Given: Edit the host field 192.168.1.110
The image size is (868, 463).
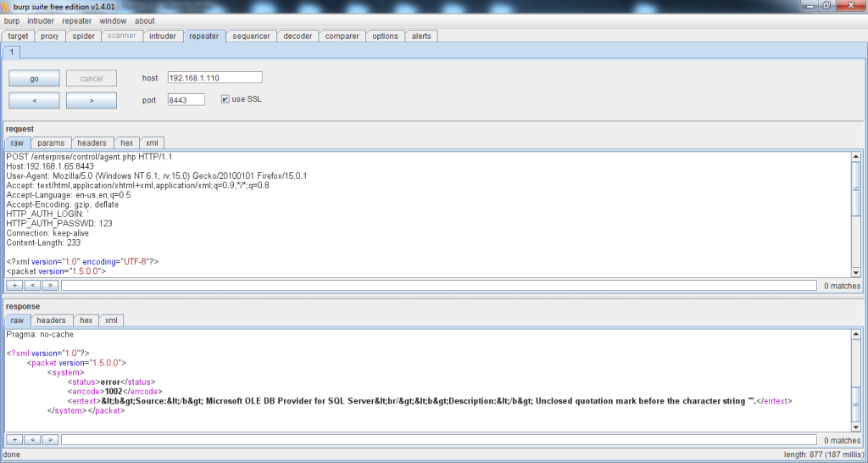Looking at the screenshot, I should click(214, 77).
